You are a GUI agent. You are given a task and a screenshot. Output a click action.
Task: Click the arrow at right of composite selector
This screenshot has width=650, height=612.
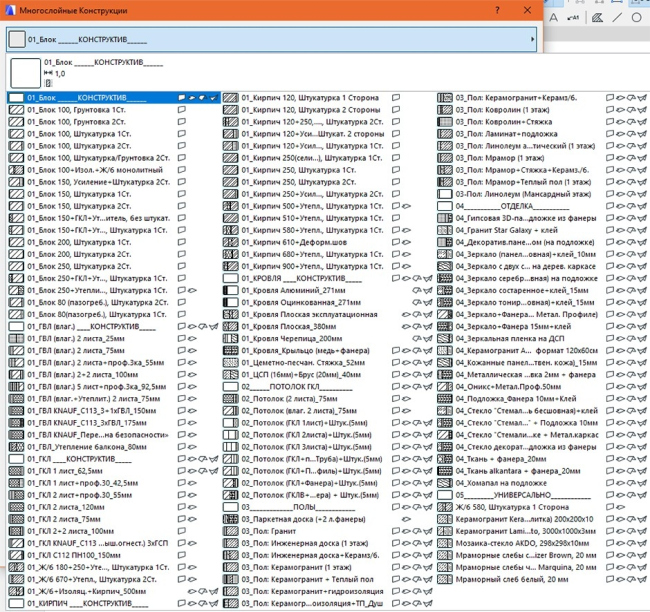click(533, 39)
